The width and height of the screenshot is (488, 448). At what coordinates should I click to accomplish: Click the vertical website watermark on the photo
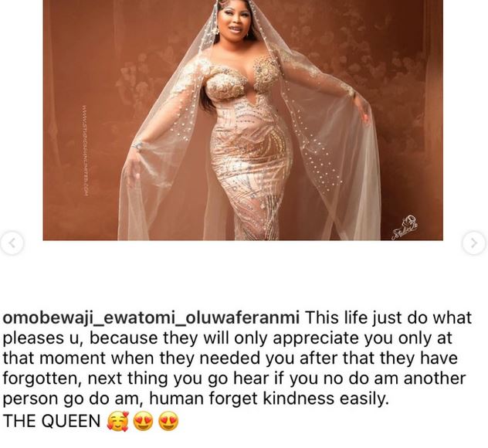pyautogui.click(x=86, y=151)
